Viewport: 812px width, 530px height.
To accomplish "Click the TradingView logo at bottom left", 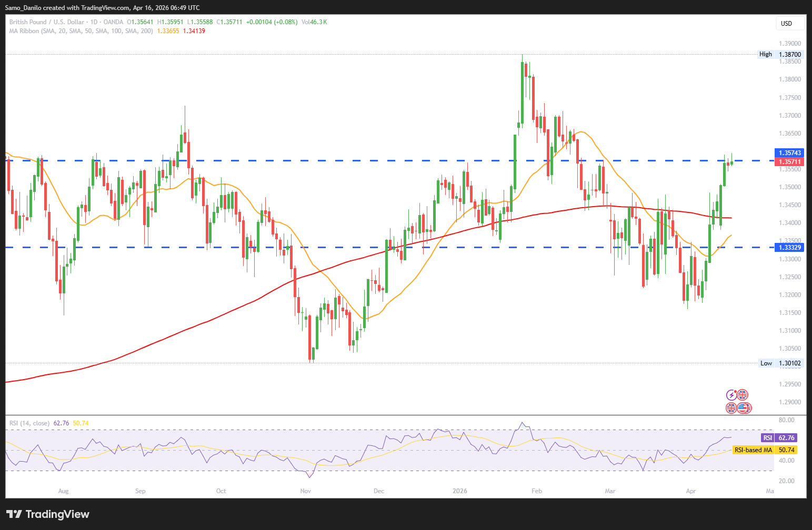I will point(48,514).
